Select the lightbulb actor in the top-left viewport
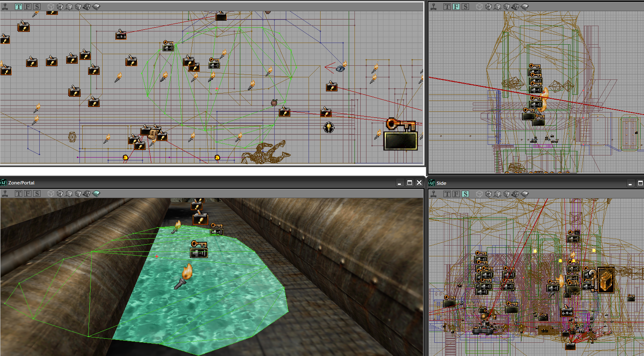Image resolution: width=644 pixels, height=356 pixels. pyautogui.click(x=328, y=127)
